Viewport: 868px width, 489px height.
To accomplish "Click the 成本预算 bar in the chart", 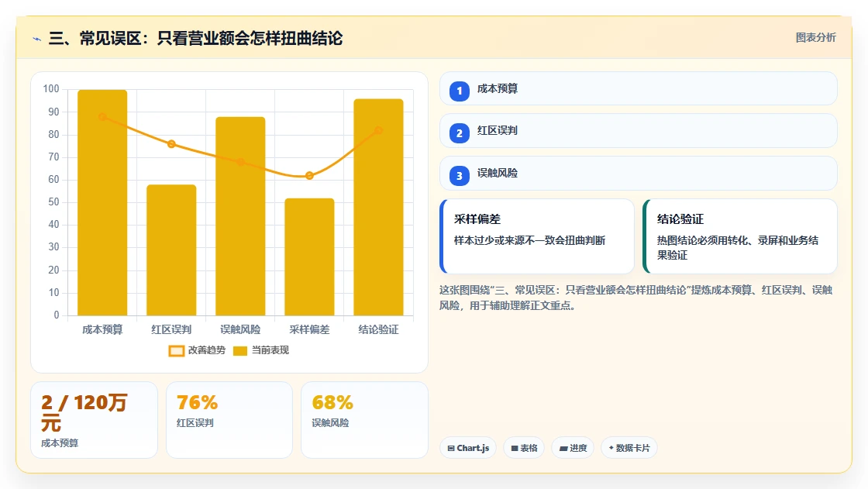I will (x=102, y=203).
